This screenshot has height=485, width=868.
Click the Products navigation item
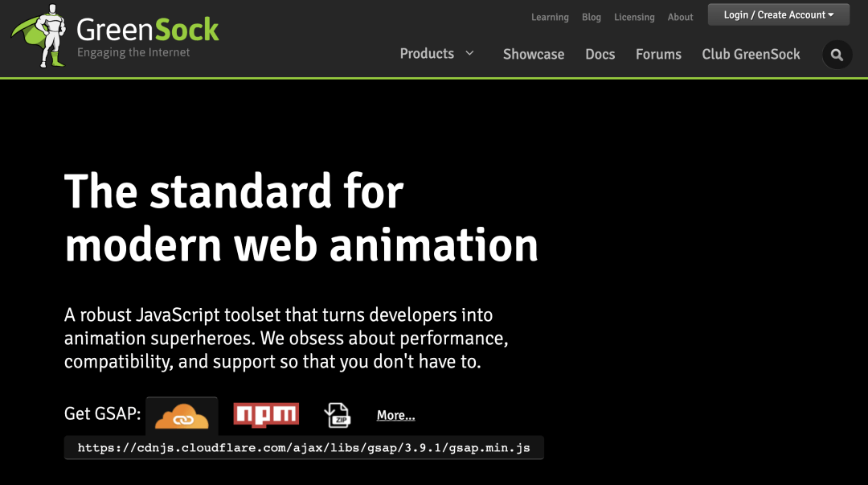pyautogui.click(x=427, y=54)
